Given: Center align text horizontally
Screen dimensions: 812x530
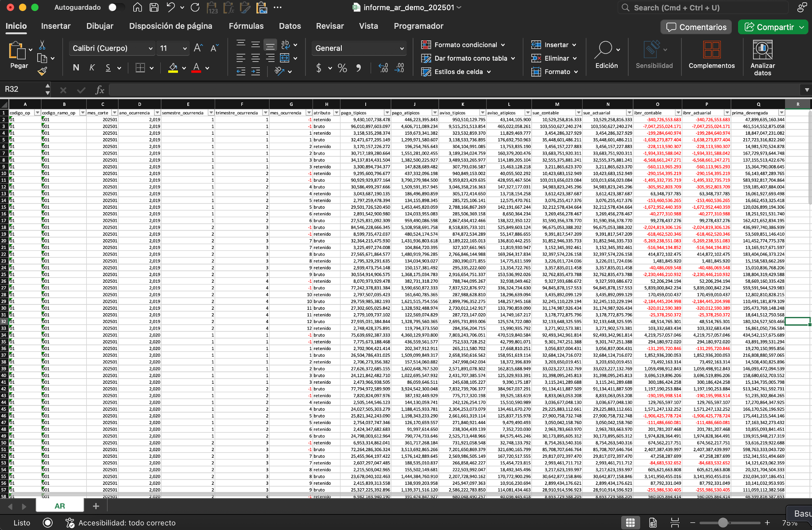Looking at the screenshot, I should coord(255,58).
